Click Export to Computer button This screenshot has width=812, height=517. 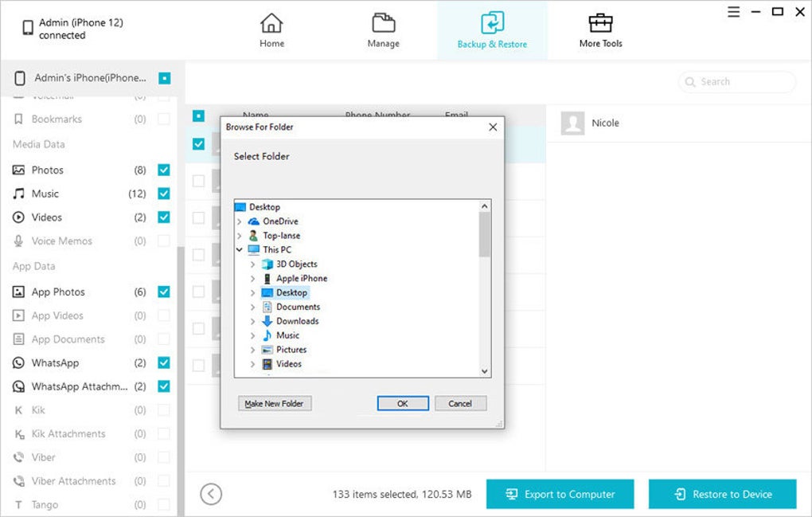pyautogui.click(x=560, y=494)
